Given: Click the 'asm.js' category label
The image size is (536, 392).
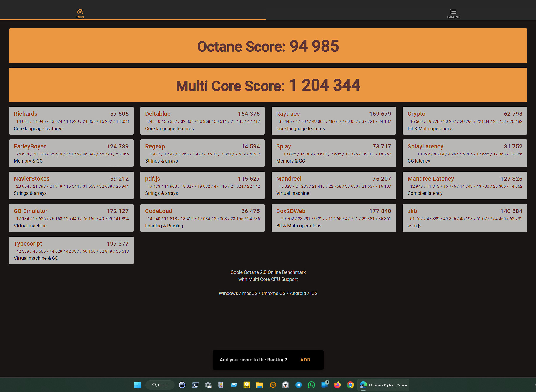Looking at the screenshot, I should (414, 226).
